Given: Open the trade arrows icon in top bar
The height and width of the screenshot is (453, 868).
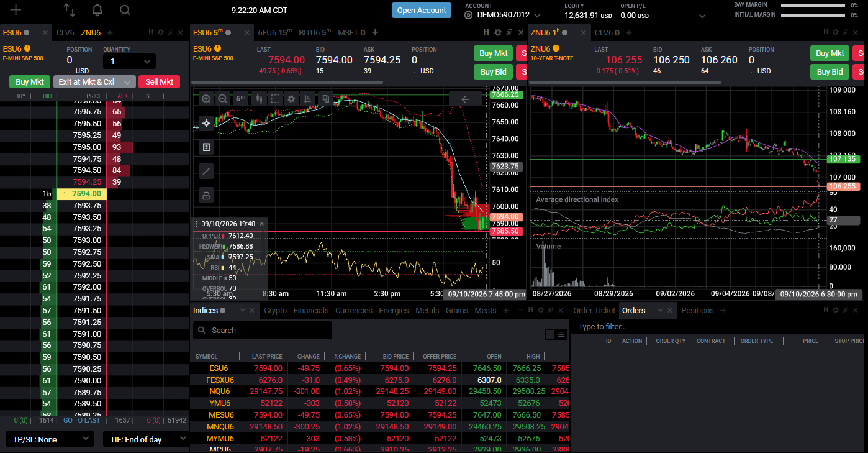Looking at the screenshot, I should tap(70, 10).
